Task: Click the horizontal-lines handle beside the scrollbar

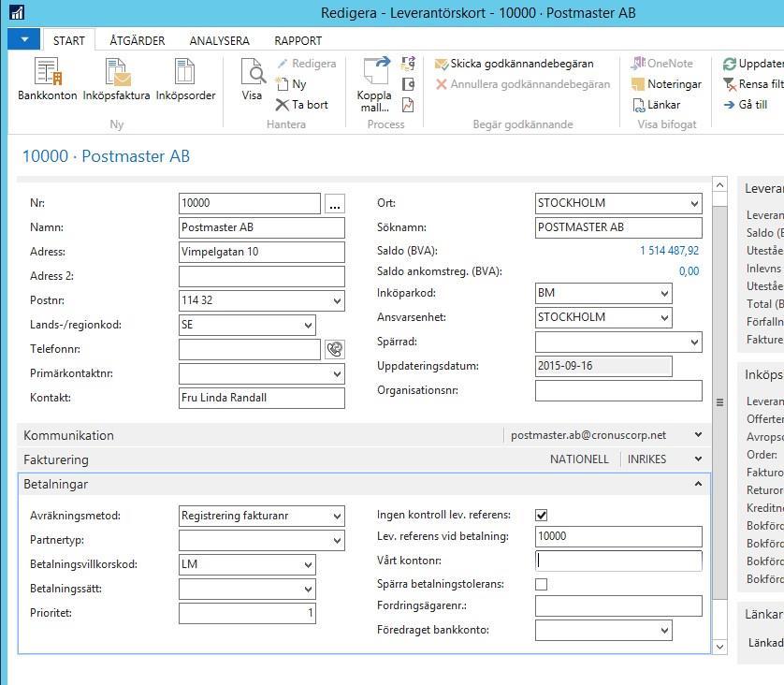Action: click(720, 402)
